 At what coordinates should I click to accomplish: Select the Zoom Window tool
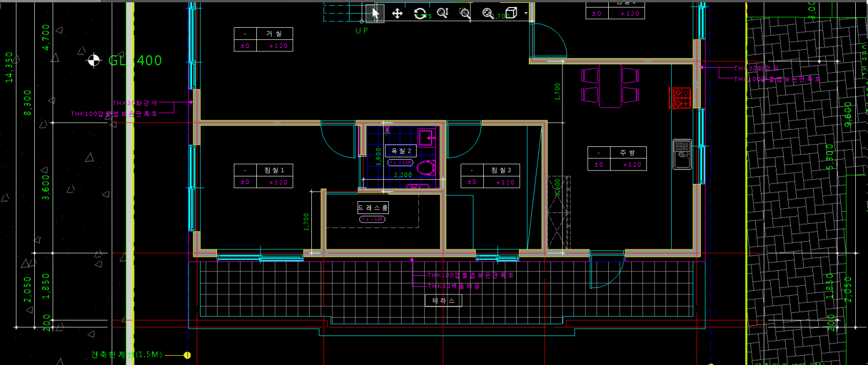click(x=465, y=13)
